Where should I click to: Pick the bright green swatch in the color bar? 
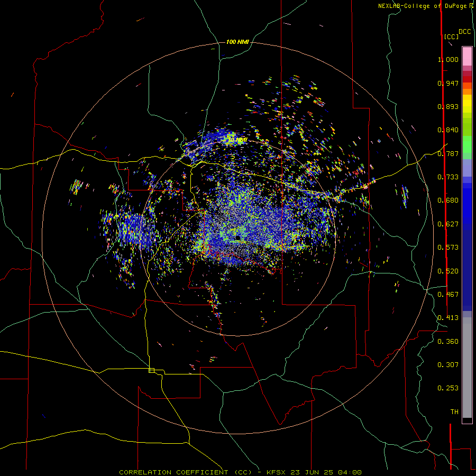[x=467, y=144]
